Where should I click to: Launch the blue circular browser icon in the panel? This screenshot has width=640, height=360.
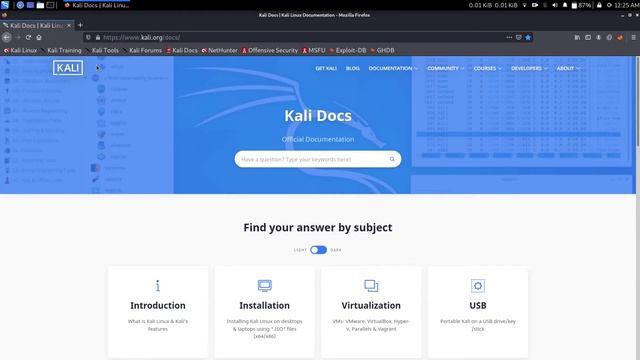click(x=20, y=5)
